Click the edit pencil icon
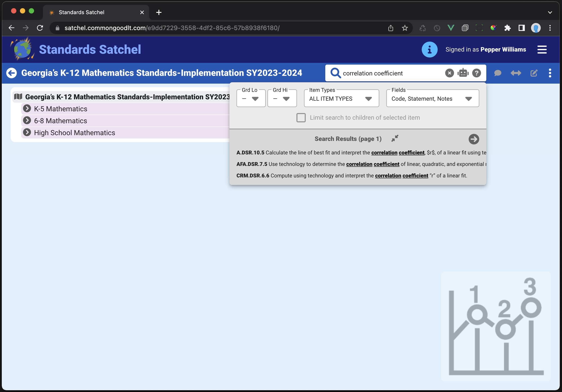Viewport: 562px width, 392px height. (534, 73)
